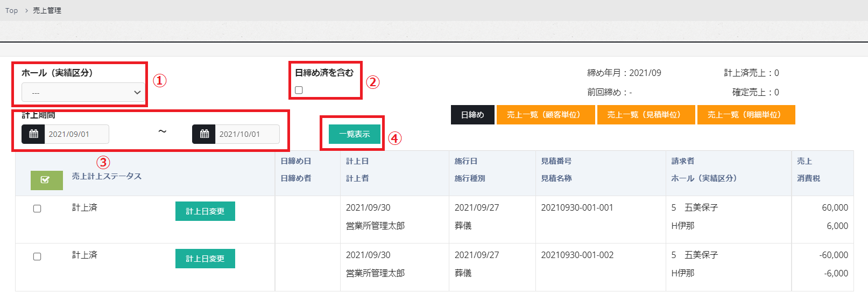Click 計上日変更 for the second row
The width and height of the screenshot is (868, 299).
click(x=205, y=259)
